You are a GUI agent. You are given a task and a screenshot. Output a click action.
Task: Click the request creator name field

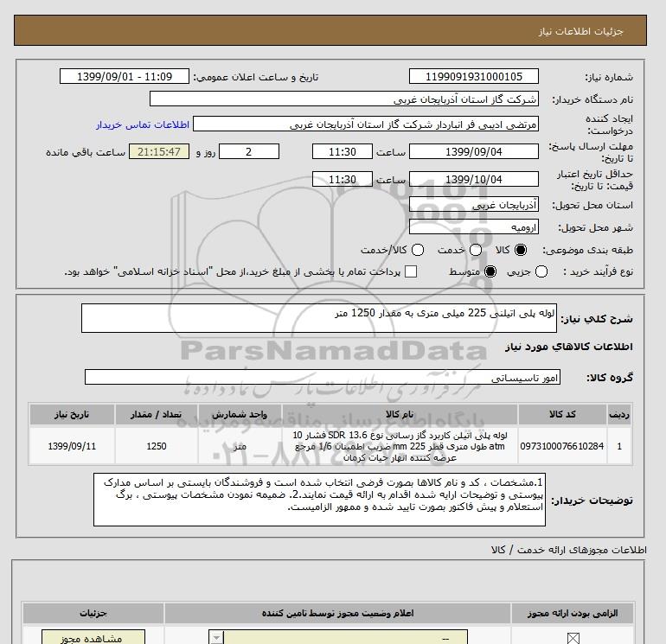click(366, 124)
